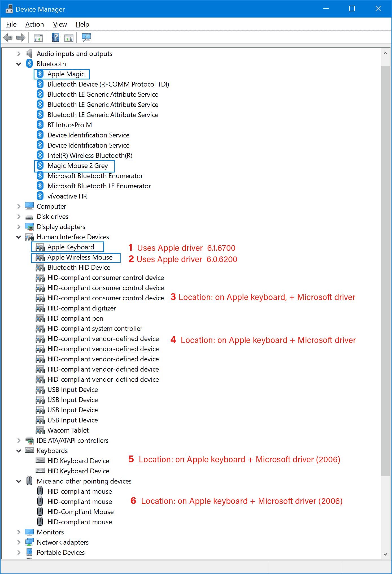Select Intel(R) Wireless Bluetooth(R) adapter
The width and height of the screenshot is (392, 574).
pyautogui.click(x=90, y=156)
